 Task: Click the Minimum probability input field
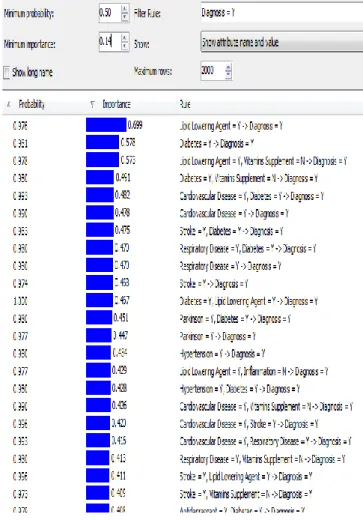(110, 13)
